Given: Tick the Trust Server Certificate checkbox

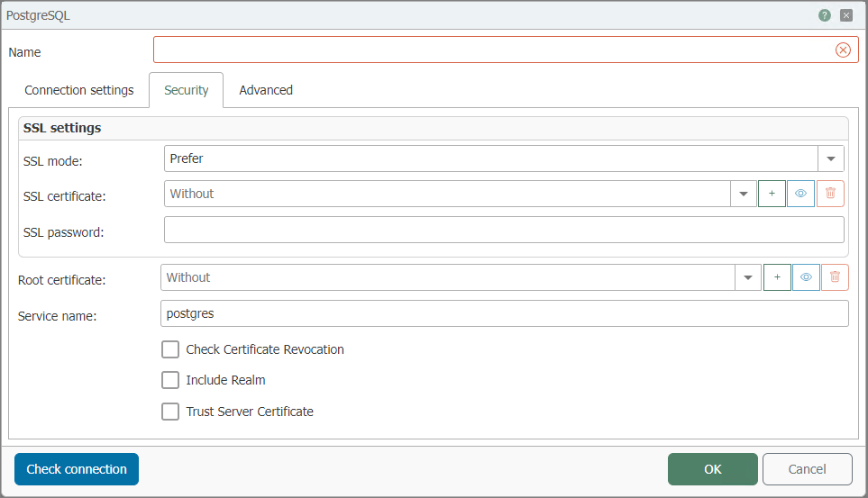Looking at the screenshot, I should (170, 412).
